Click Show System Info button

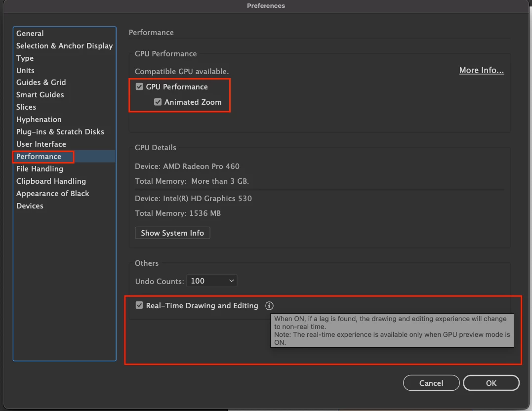172,233
